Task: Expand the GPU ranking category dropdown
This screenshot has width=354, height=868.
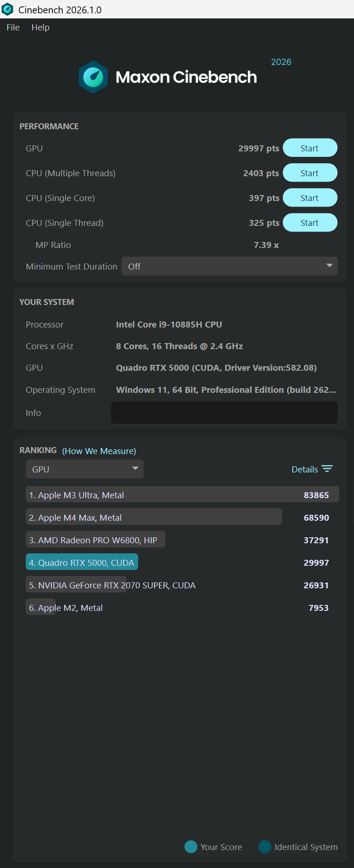Action: [x=85, y=469]
